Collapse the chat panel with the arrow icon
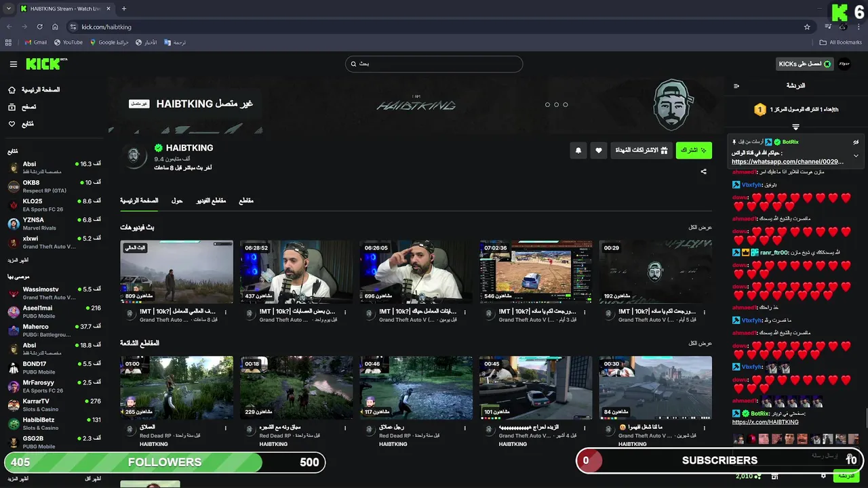The width and height of the screenshot is (868, 488). coord(736,86)
